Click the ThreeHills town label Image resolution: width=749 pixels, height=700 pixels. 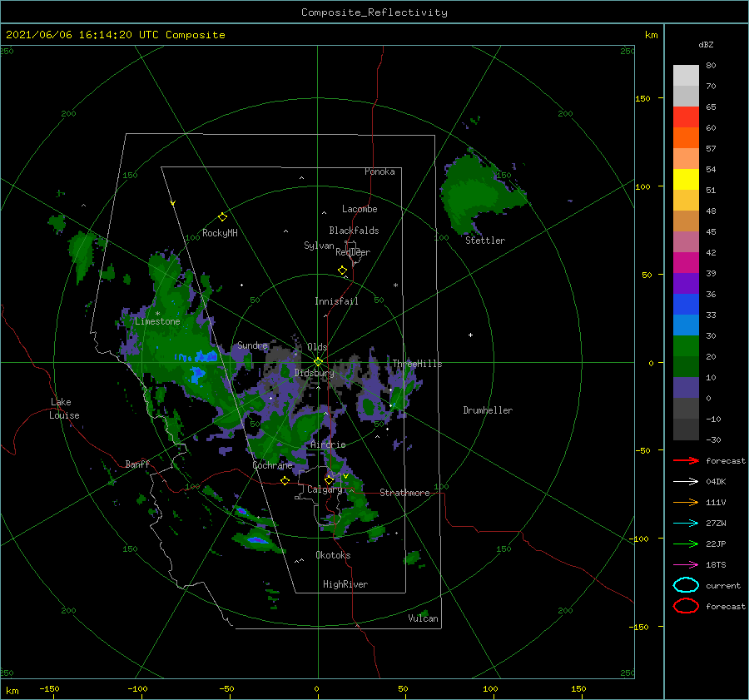(x=417, y=364)
